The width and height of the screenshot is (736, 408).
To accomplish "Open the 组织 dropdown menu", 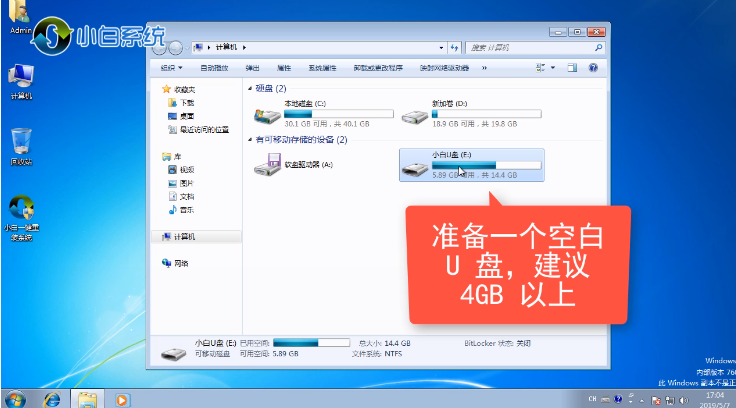I will 171,68.
